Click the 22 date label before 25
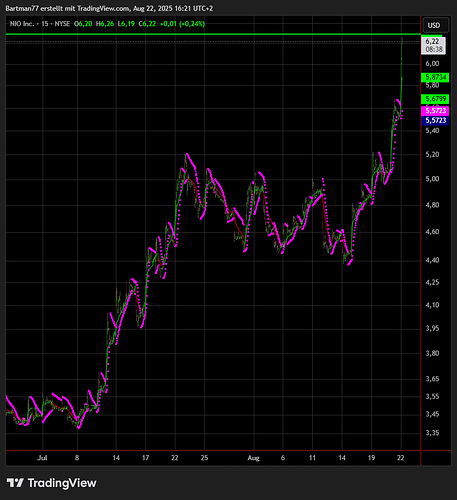The width and height of the screenshot is (457, 500). (x=175, y=458)
